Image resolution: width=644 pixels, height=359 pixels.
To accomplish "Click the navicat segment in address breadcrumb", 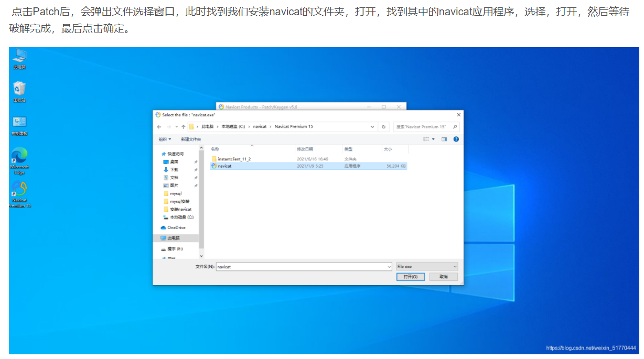I will tap(260, 127).
